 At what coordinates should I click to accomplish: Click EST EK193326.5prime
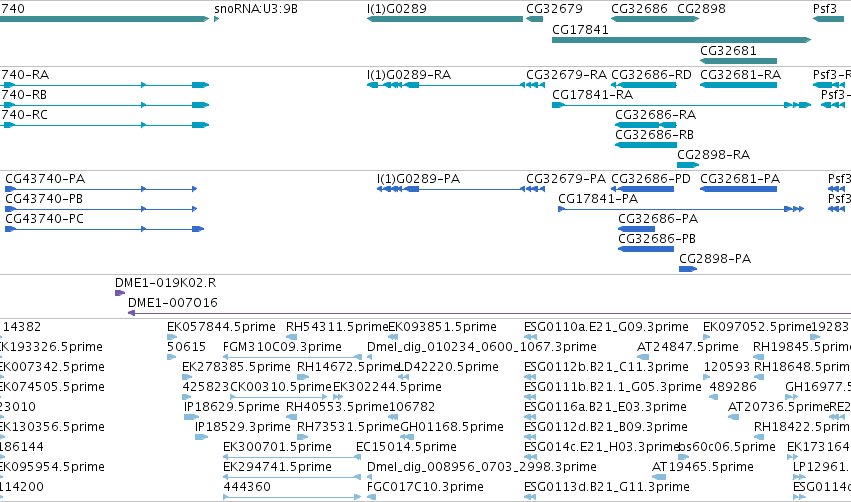pyautogui.click(x=52, y=347)
